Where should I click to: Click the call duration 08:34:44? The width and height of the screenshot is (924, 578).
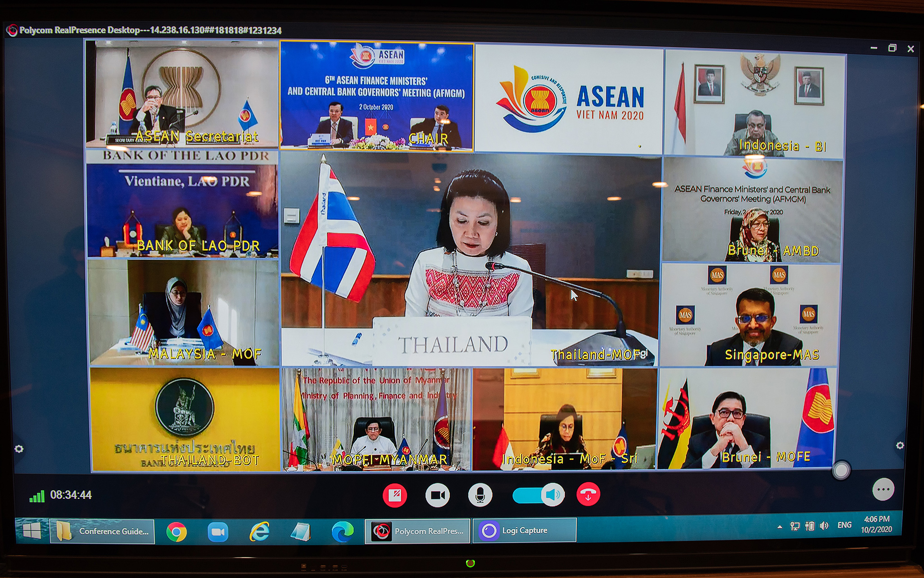point(71,495)
